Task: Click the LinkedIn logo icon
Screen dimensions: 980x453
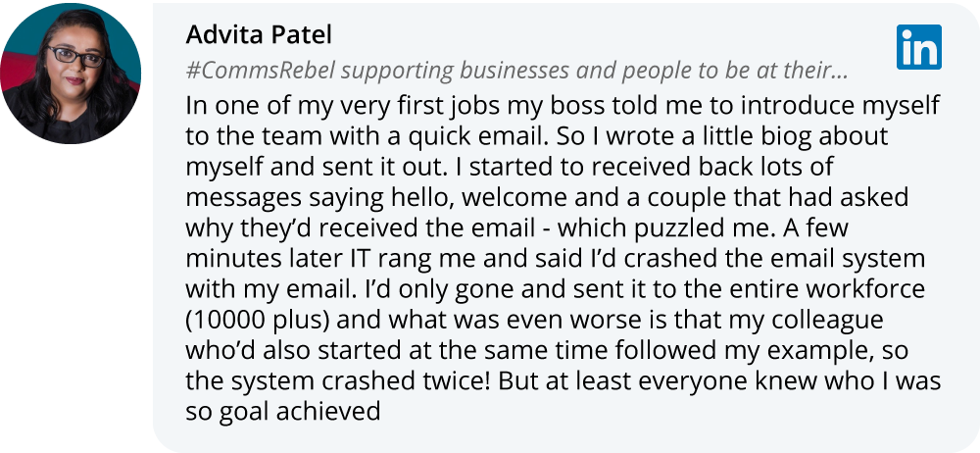Action: pyautogui.click(x=919, y=47)
